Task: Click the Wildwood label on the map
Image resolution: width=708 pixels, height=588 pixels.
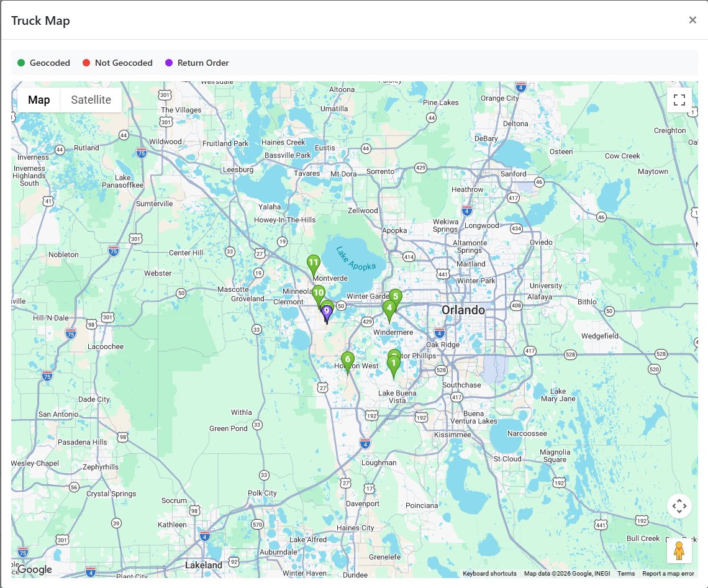Action: coord(165,142)
